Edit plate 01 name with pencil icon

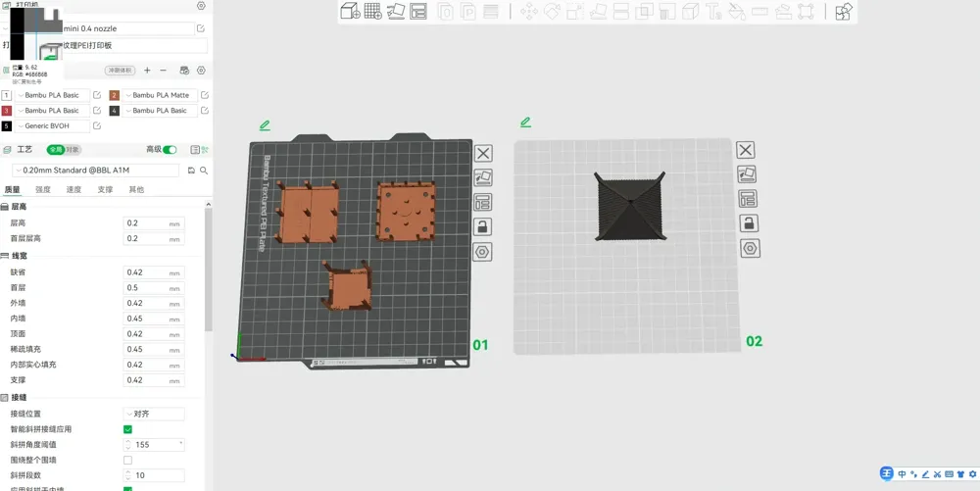coord(265,125)
